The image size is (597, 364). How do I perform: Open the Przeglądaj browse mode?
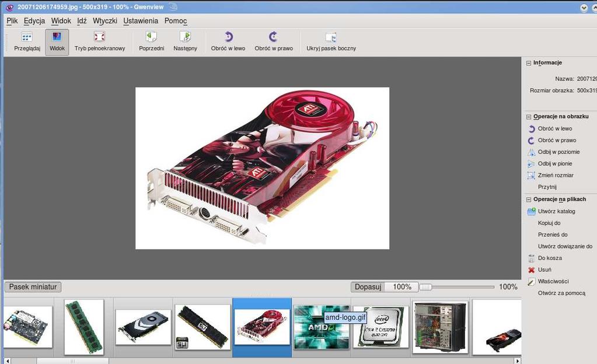coord(27,42)
